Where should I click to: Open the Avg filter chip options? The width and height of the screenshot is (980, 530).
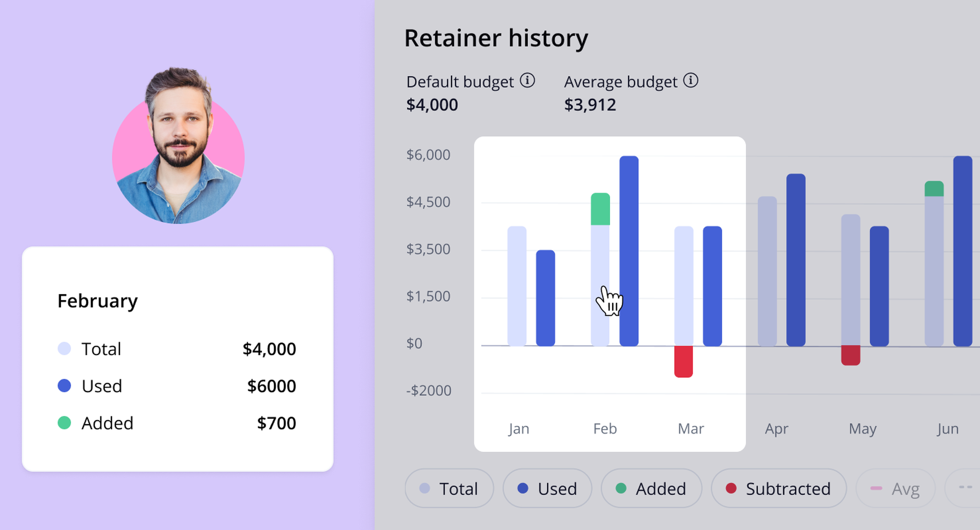coord(895,488)
